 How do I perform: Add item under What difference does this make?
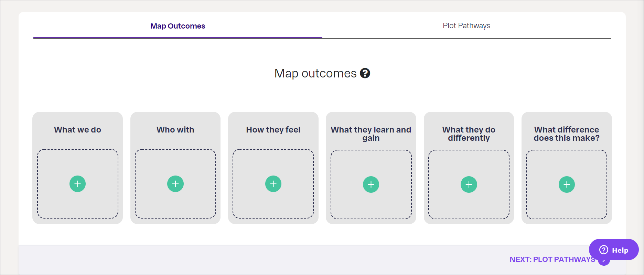click(567, 184)
